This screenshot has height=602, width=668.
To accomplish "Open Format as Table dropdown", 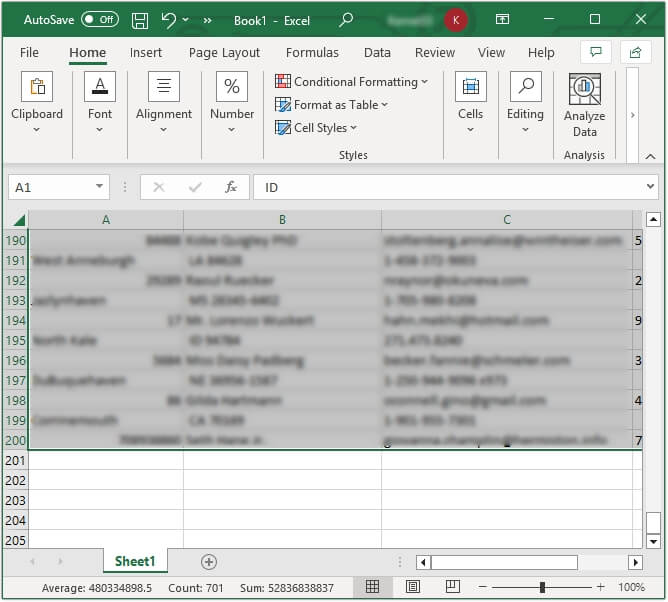I will coord(331,105).
